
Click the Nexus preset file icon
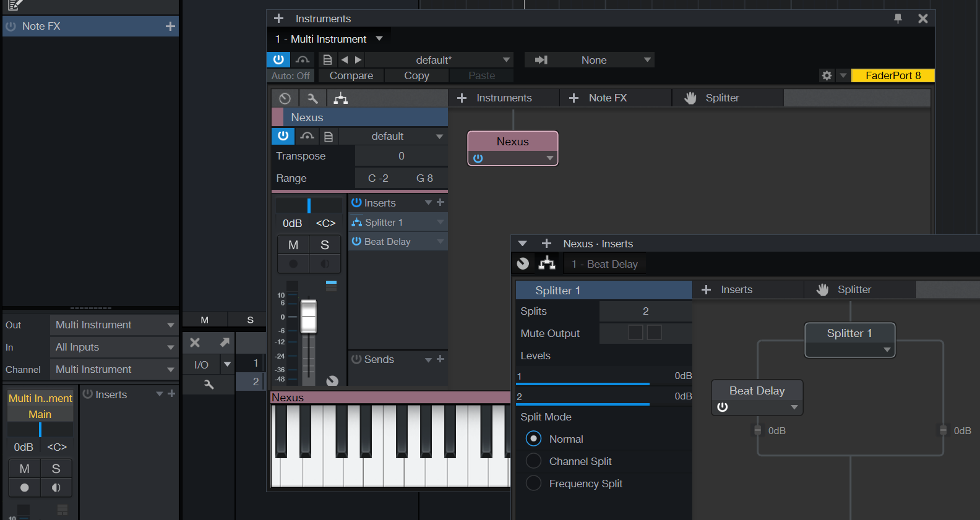[x=329, y=137]
